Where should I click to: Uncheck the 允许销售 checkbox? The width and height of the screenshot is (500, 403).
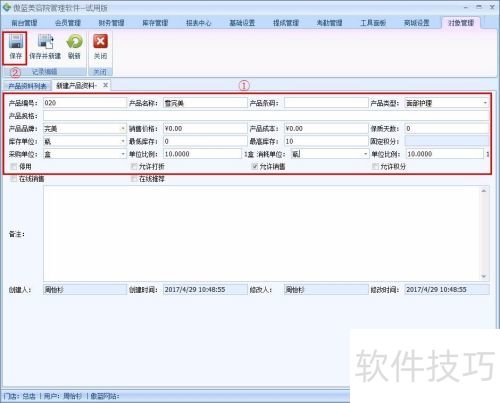click(x=255, y=166)
